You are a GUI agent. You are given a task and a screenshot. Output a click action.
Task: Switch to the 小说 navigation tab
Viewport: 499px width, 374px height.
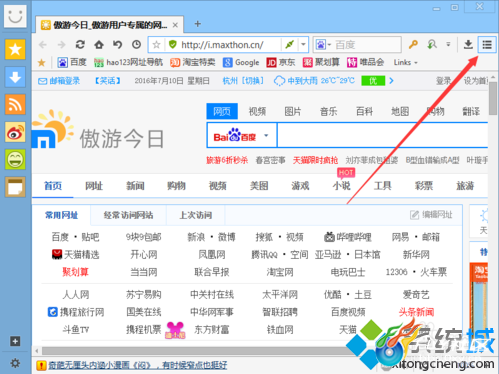342,186
